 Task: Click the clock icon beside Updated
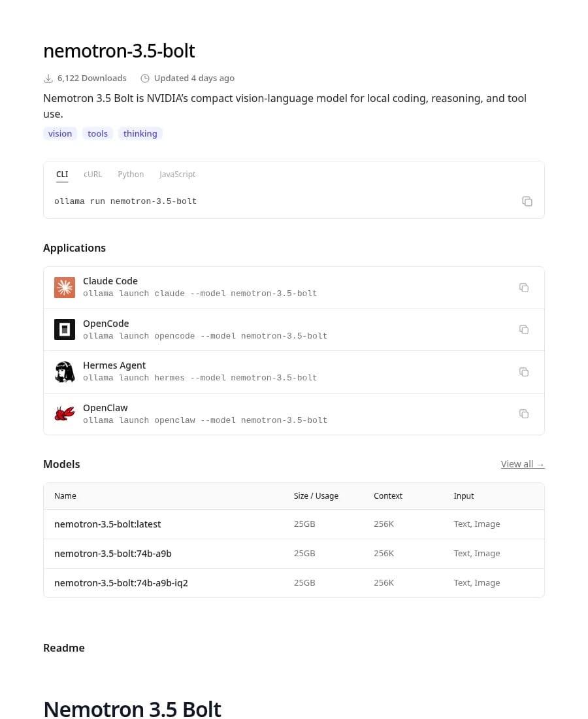click(145, 78)
